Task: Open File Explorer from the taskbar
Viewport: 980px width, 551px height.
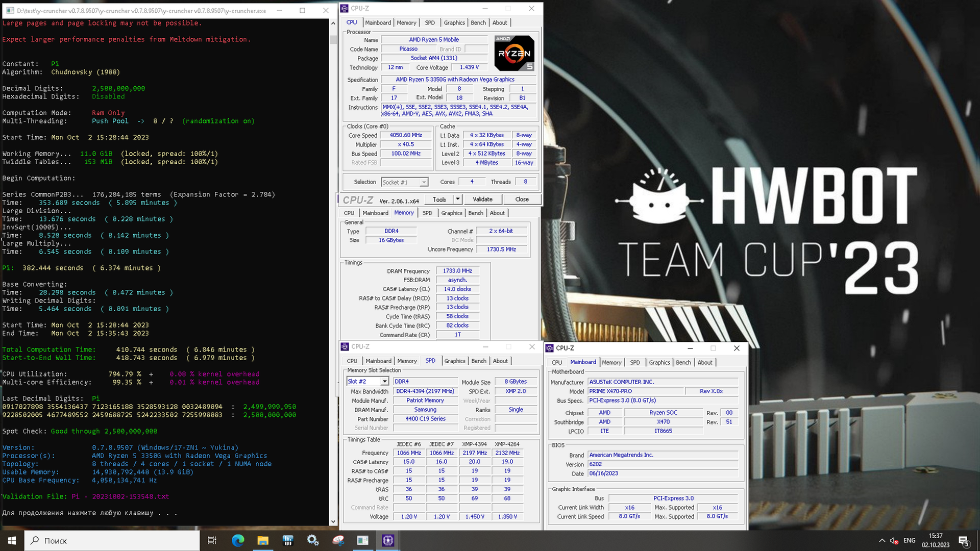Action: pyautogui.click(x=263, y=540)
